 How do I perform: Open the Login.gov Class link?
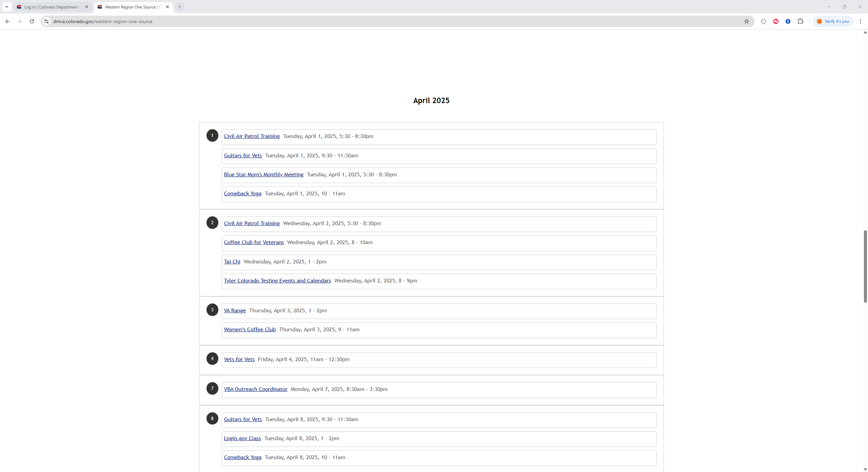[x=242, y=438]
